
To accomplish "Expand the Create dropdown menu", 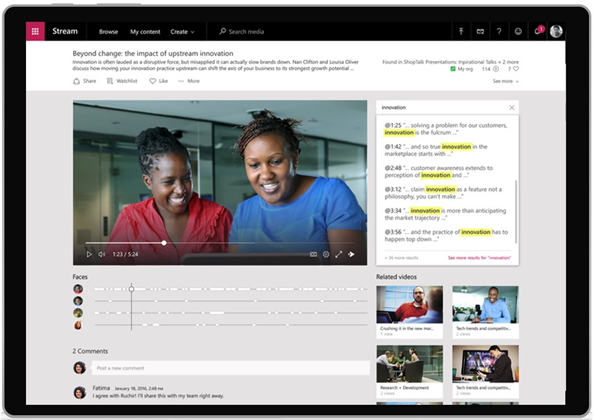I will [182, 32].
